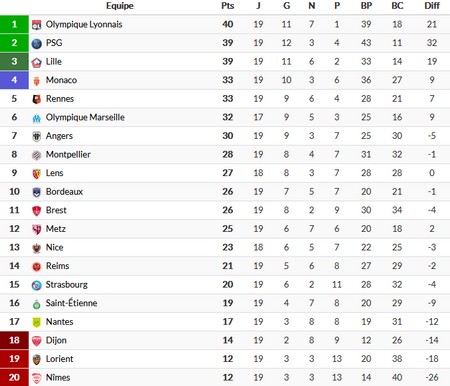Click the PSG club logo
The width and height of the screenshot is (450, 386).
37,43
